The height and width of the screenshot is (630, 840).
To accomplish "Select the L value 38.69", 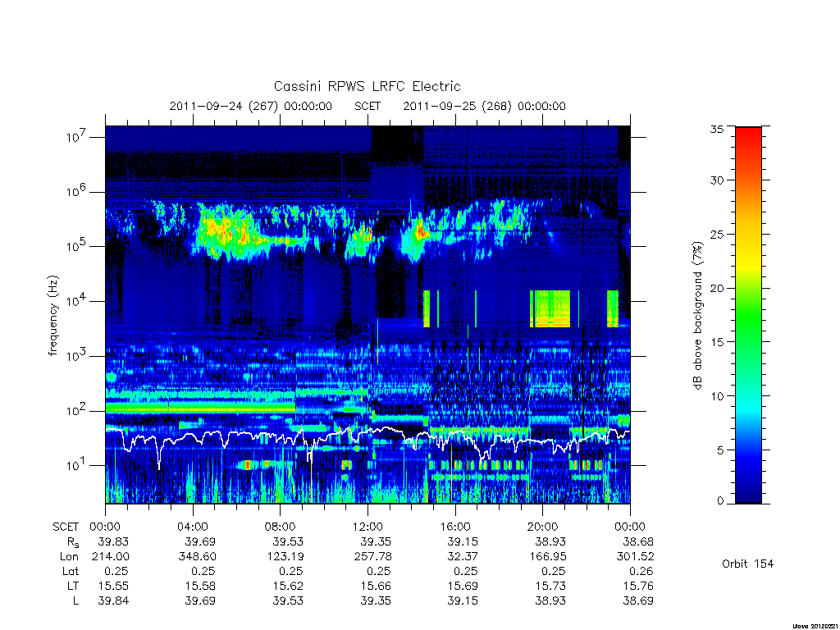I will (638, 601).
